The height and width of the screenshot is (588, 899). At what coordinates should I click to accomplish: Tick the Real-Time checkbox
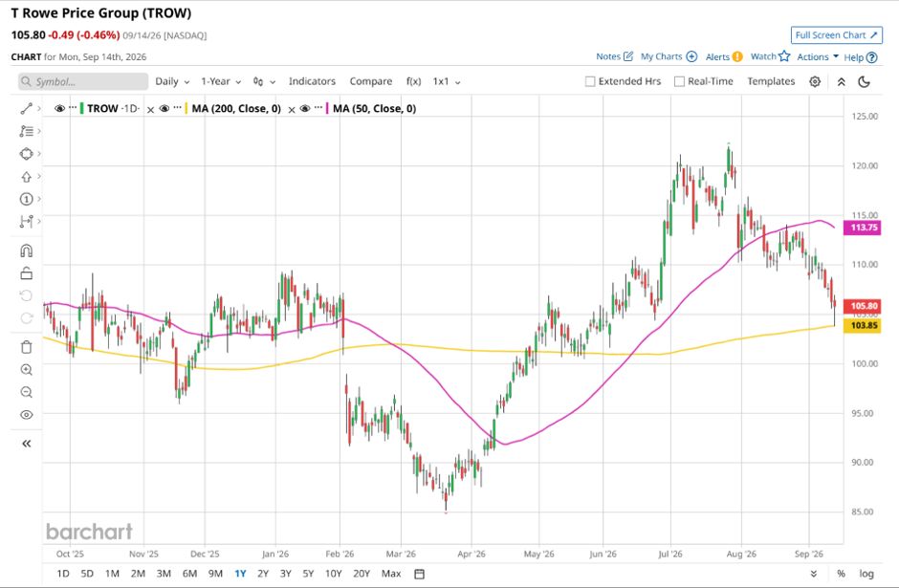click(x=679, y=81)
